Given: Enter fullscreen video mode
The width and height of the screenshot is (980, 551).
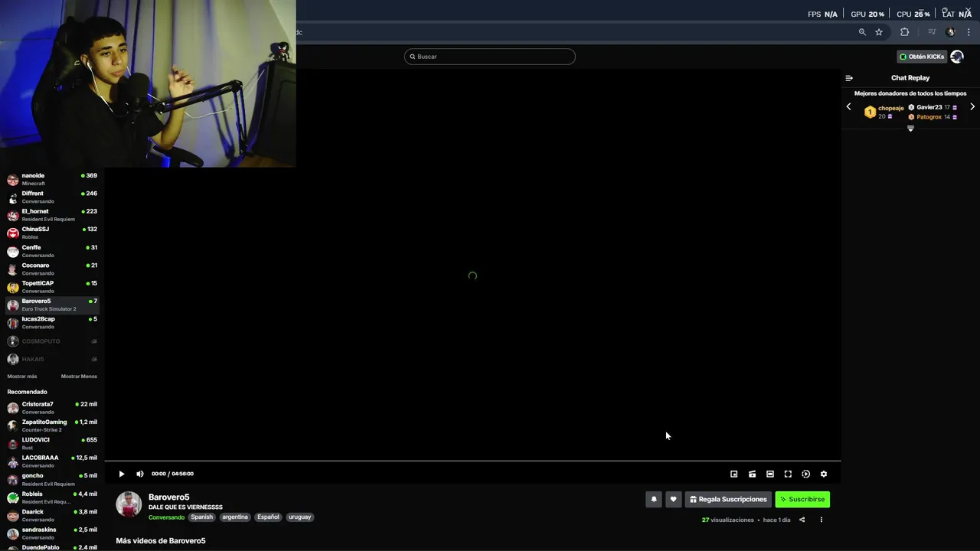Looking at the screenshot, I should point(788,474).
